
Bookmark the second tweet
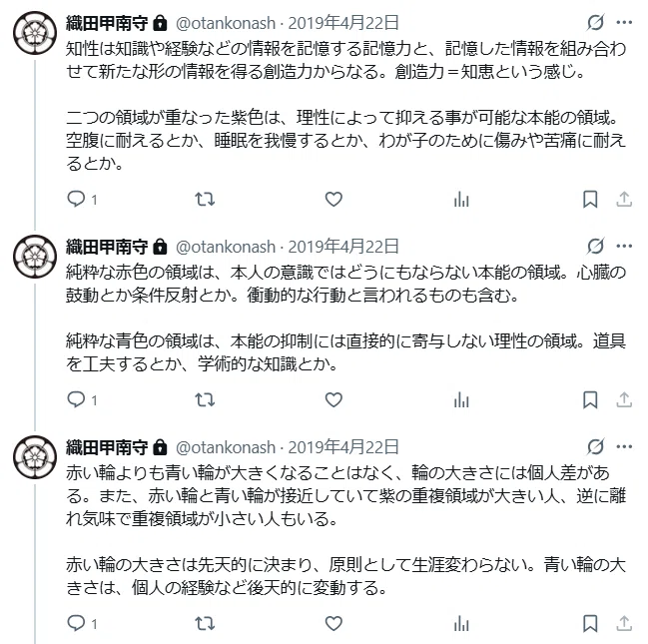590,399
